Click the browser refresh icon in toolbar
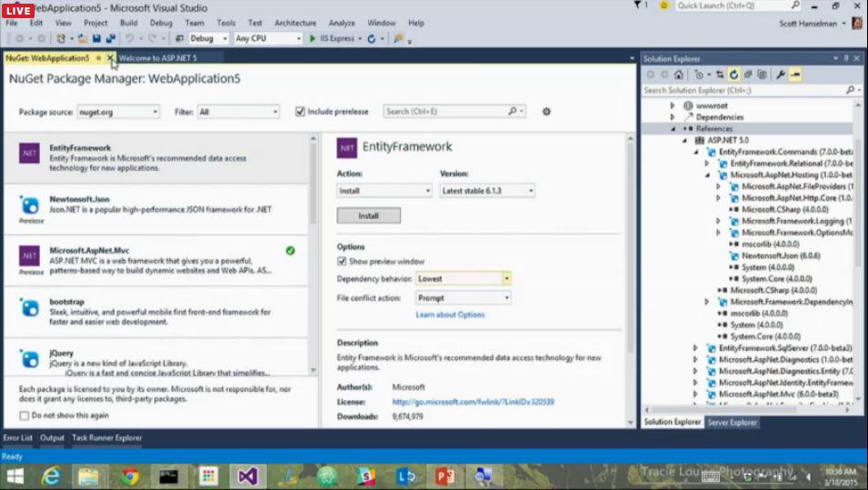This screenshot has height=490, width=868. (372, 39)
